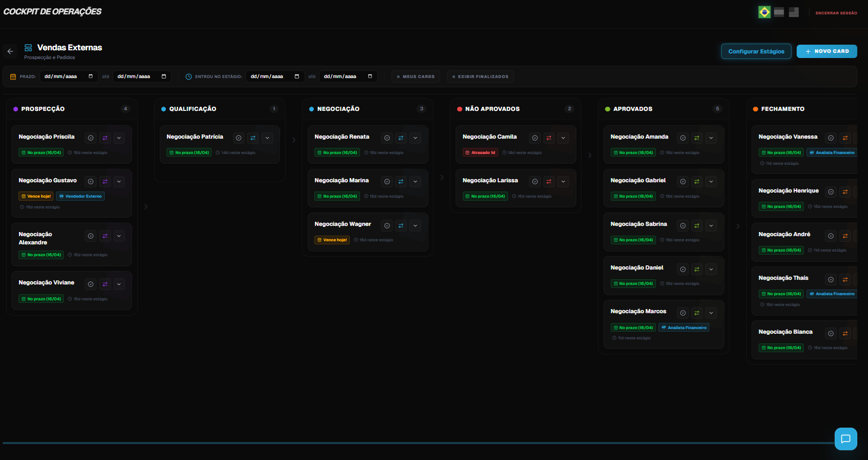Click move-stage arrows on Negociação Gabriel
868x460 pixels.
point(697,182)
